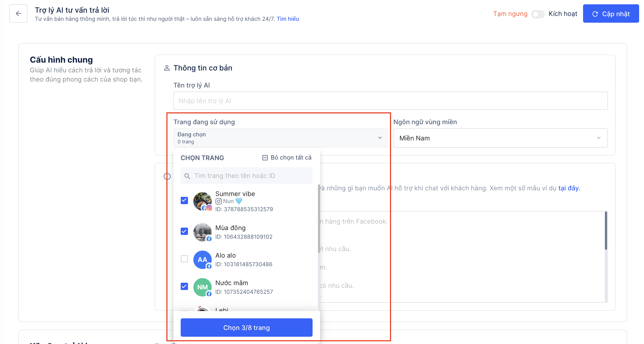
Task: Check the Alo alo page checkbox
Action: point(184,259)
